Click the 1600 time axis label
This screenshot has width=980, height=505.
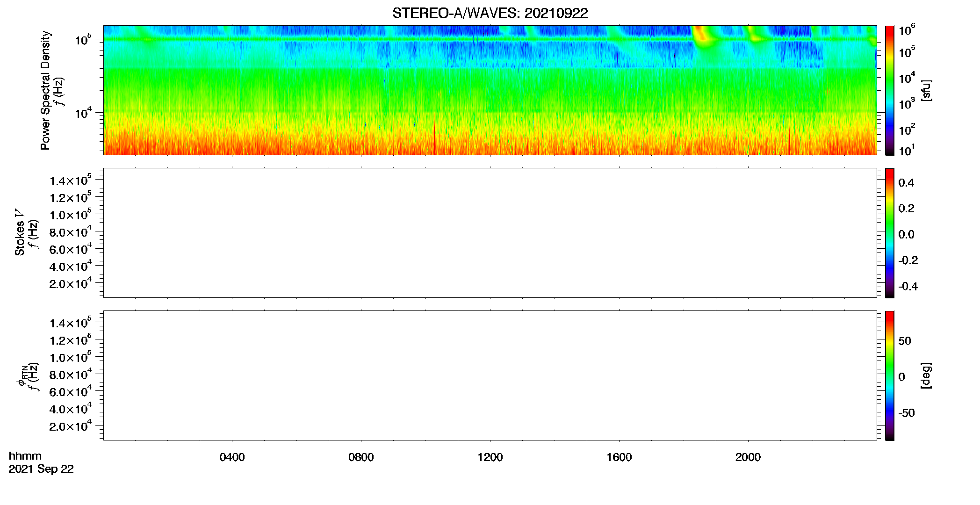(x=619, y=457)
